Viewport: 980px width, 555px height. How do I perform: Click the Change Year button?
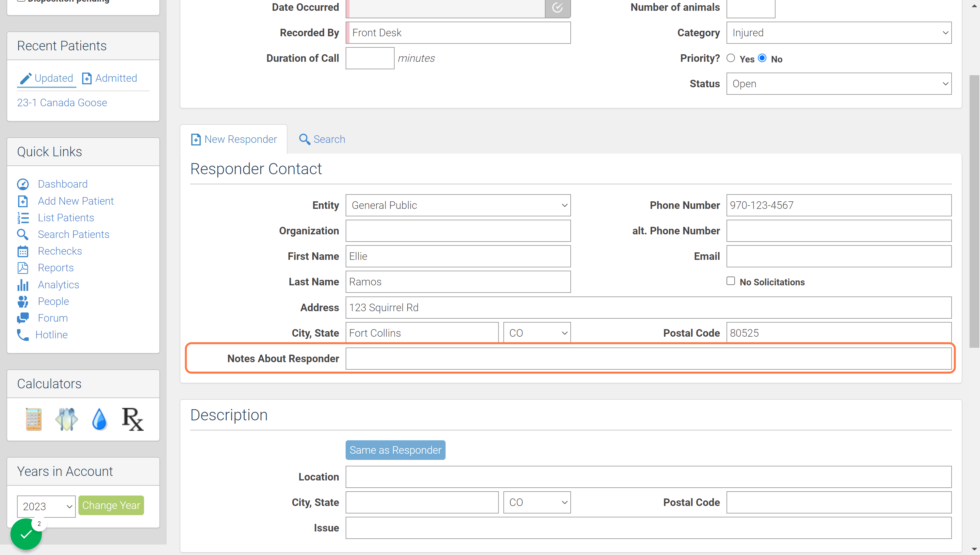[x=111, y=505]
